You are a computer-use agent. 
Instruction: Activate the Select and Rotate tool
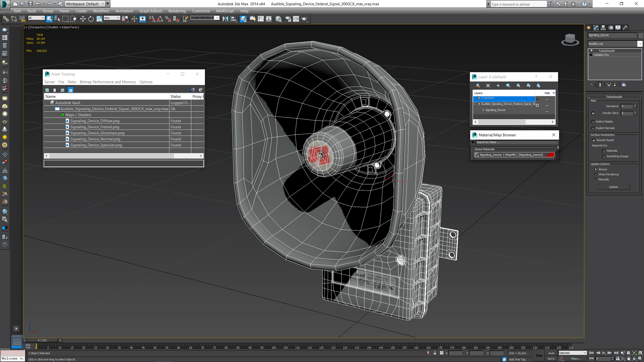point(91,19)
